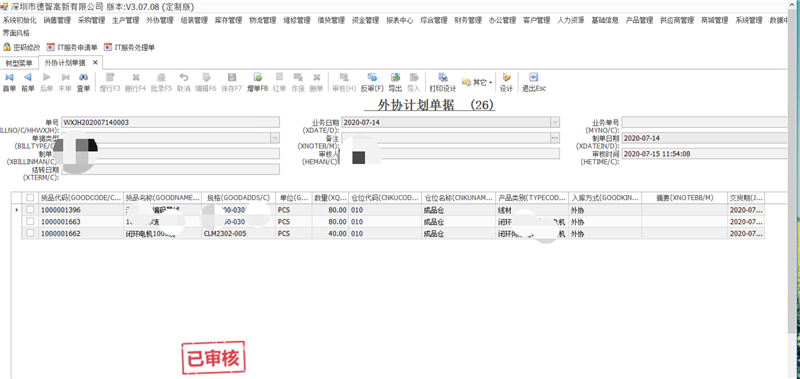Screen dimensions: 800x379
Task: Open the 单据类型 combo box
Action: tap(275, 138)
